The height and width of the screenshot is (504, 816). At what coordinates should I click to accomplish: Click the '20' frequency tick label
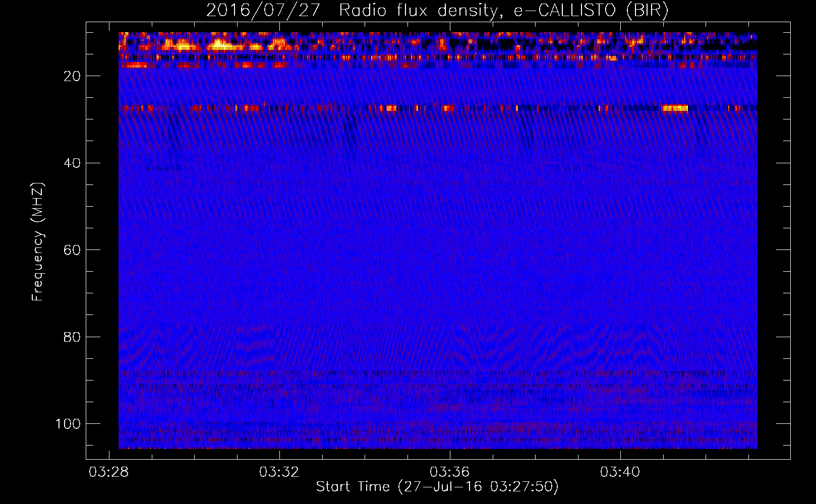pyautogui.click(x=72, y=76)
